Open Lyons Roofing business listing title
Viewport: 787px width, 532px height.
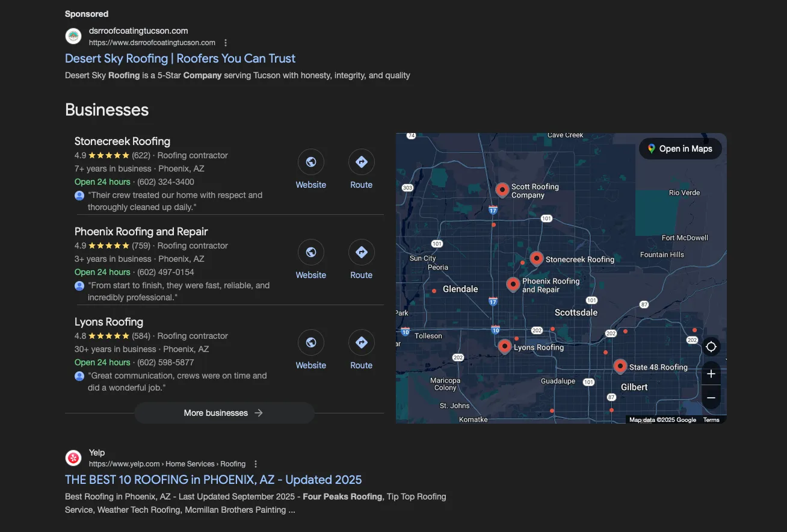[x=109, y=322]
